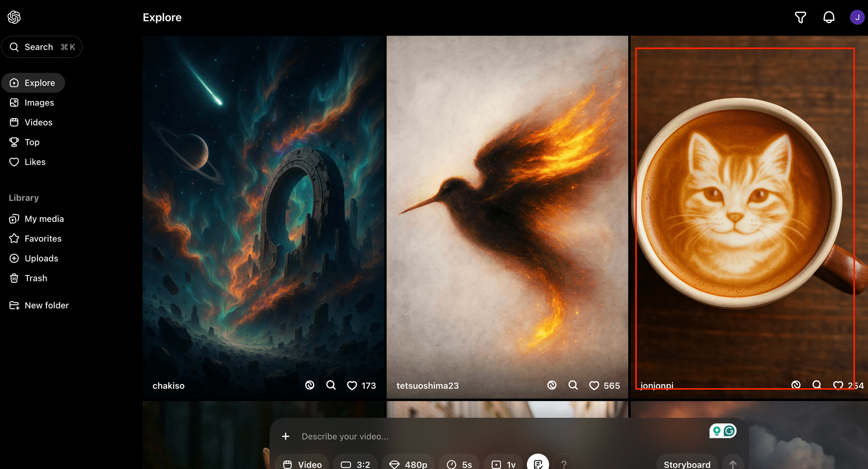Open the Trash folder

coord(29,278)
